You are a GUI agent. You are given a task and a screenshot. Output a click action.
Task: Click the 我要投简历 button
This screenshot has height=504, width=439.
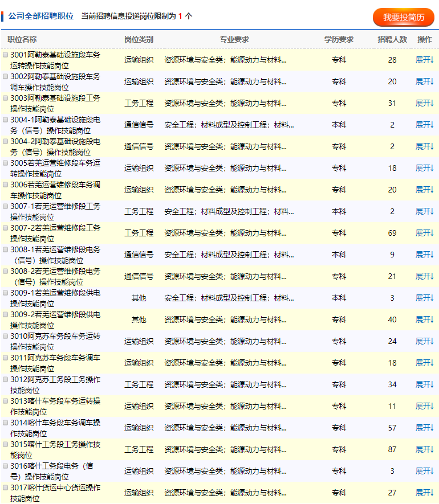coord(403,17)
